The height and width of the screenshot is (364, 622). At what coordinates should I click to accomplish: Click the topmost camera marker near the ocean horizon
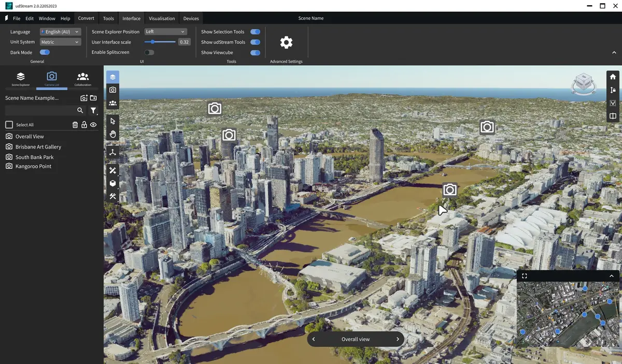[x=215, y=109]
